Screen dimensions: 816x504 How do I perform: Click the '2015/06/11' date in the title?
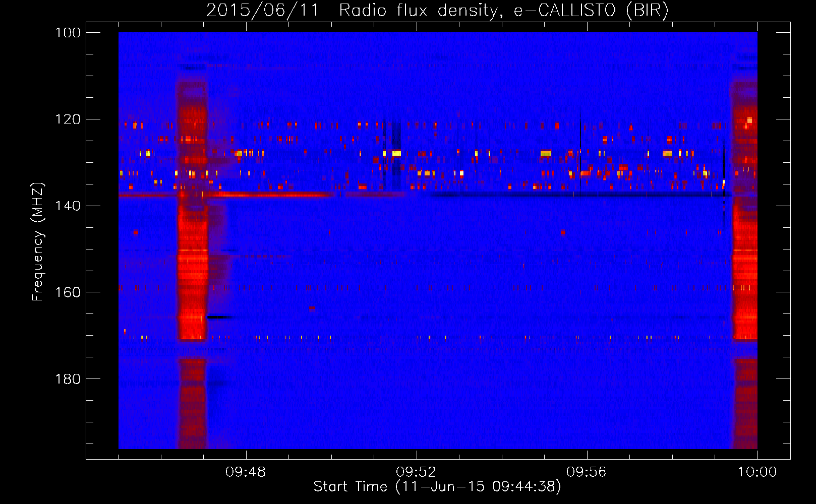tap(263, 10)
